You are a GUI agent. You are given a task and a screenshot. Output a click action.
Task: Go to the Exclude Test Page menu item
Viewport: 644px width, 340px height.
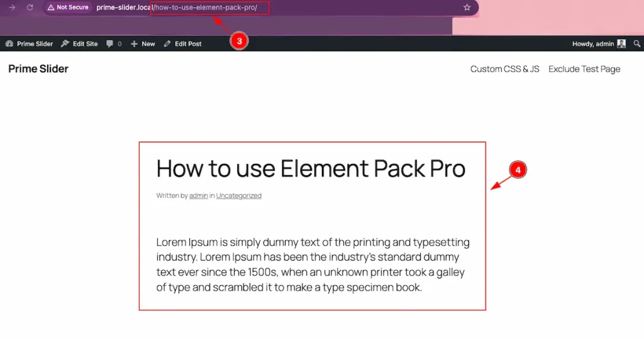click(x=584, y=69)
